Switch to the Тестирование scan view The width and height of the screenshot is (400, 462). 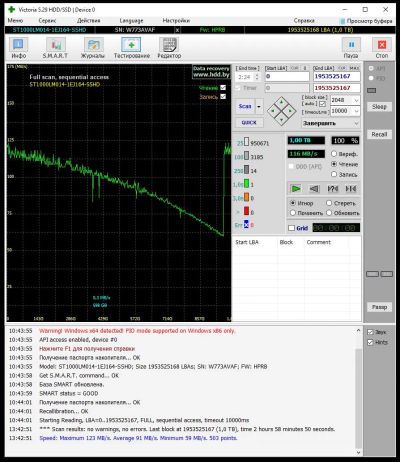click(x=132, y=48)
